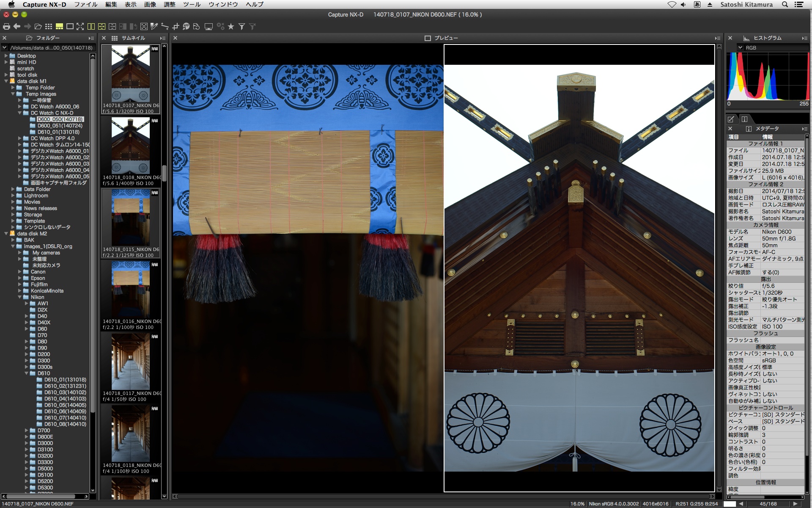
Task: Switch to the edit adjustments tab
Action: tap(731, 119)
